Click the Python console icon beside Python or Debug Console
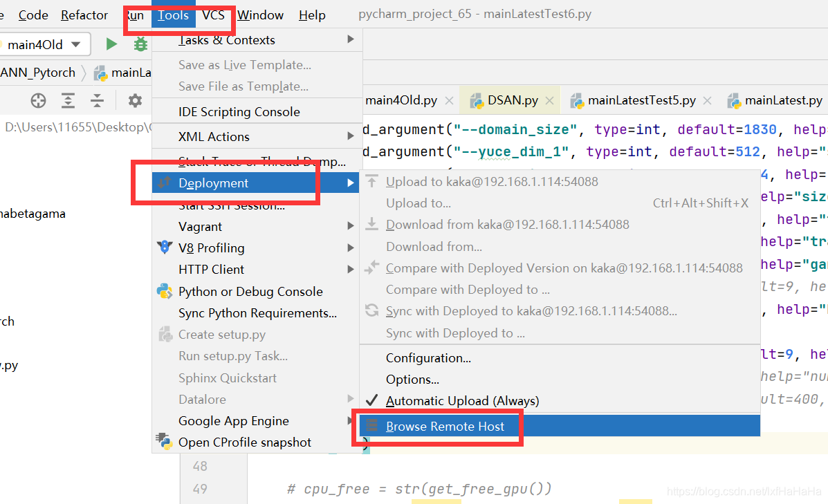 point(165,291)
